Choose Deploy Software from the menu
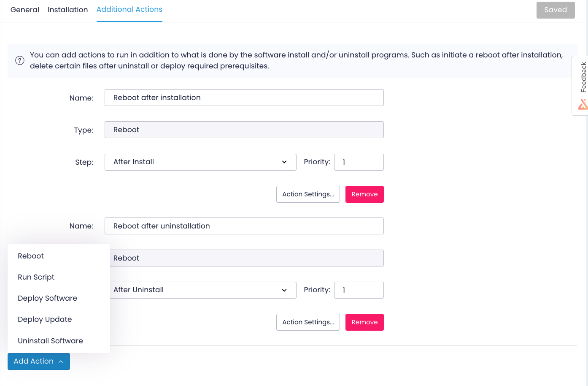588x386 pixels. 47,298
